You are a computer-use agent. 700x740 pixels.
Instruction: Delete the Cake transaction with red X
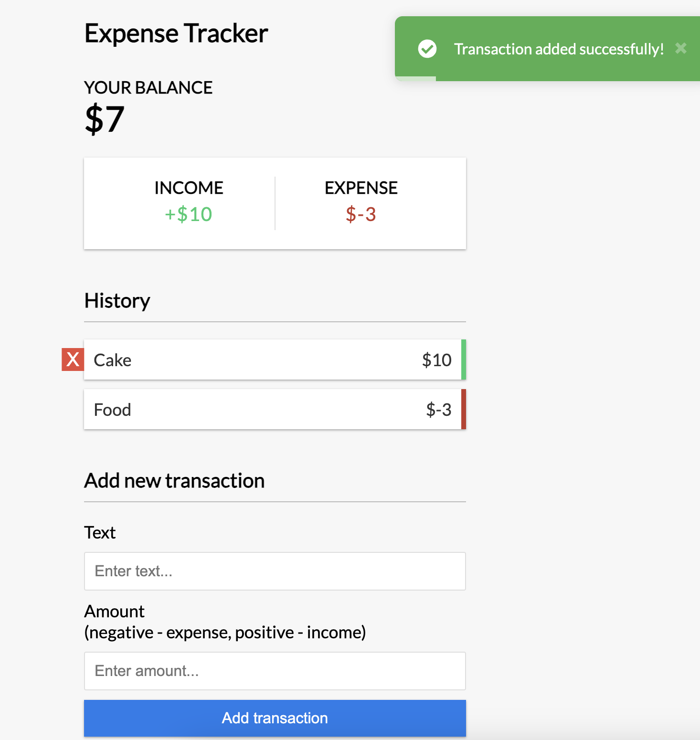tap(73, 359)
